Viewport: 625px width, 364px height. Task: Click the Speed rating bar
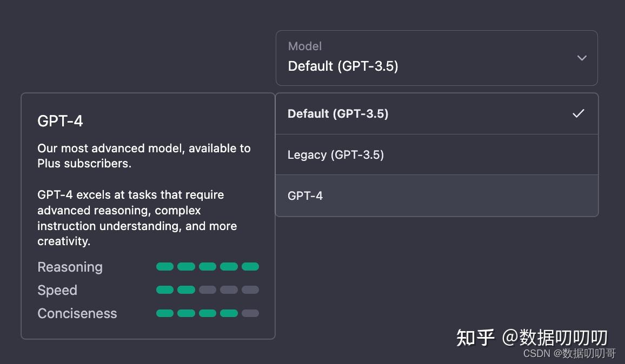[x=207, y=290]
